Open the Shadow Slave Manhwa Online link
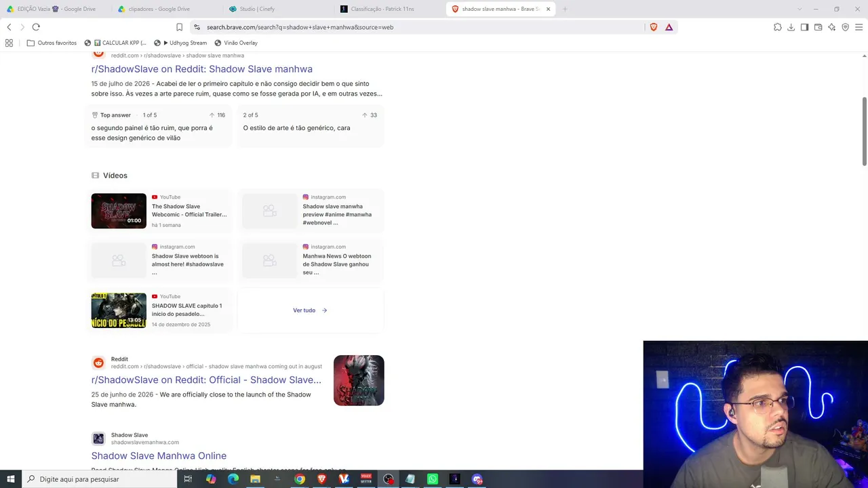868x488 pixels. (x=159, y=456)
